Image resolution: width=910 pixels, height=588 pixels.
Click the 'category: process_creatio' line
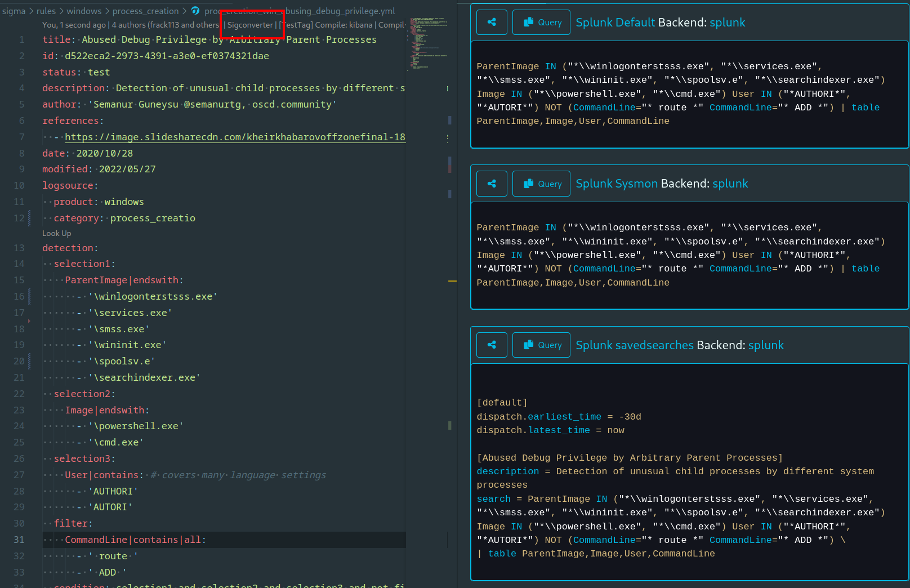click(x=124, y=218)
